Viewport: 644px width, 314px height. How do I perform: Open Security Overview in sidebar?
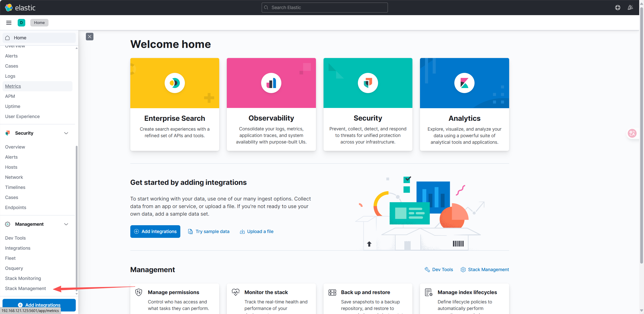[x=15, y=147]
